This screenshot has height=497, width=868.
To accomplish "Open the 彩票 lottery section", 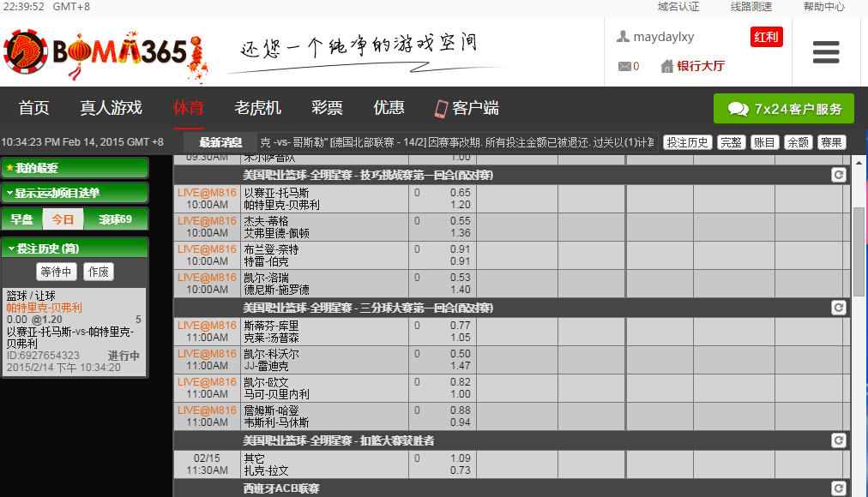I will [x=327, y=109].
